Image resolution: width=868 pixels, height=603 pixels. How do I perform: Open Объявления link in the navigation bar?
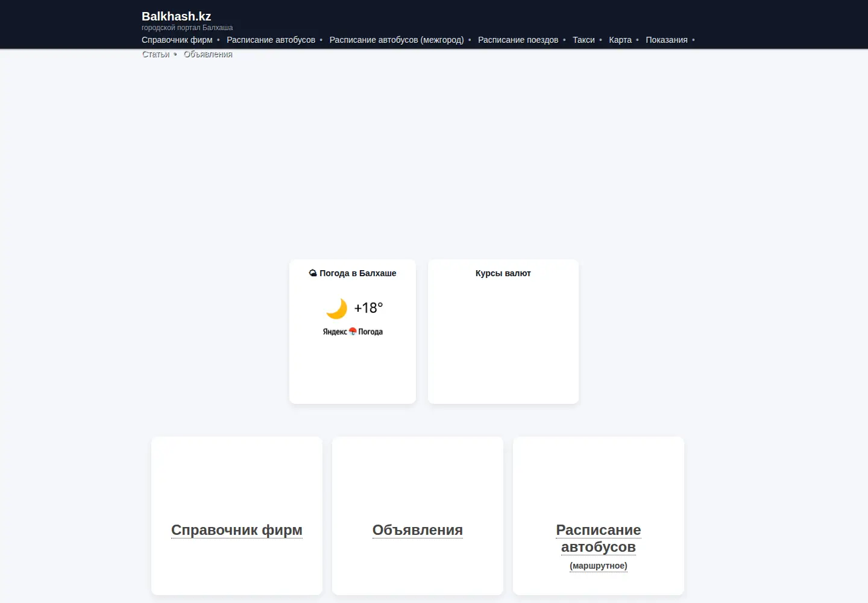click(208, 54)
